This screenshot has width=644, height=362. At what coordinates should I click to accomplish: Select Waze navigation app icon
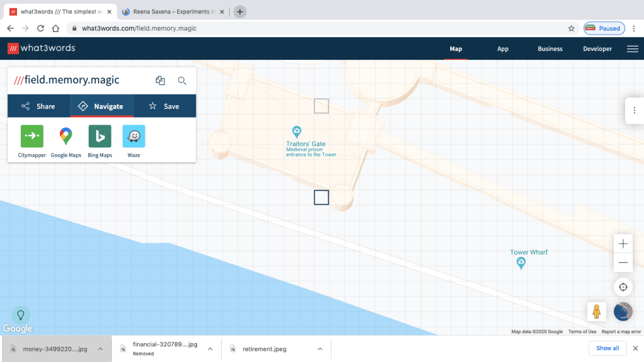[x=133, y=137]
